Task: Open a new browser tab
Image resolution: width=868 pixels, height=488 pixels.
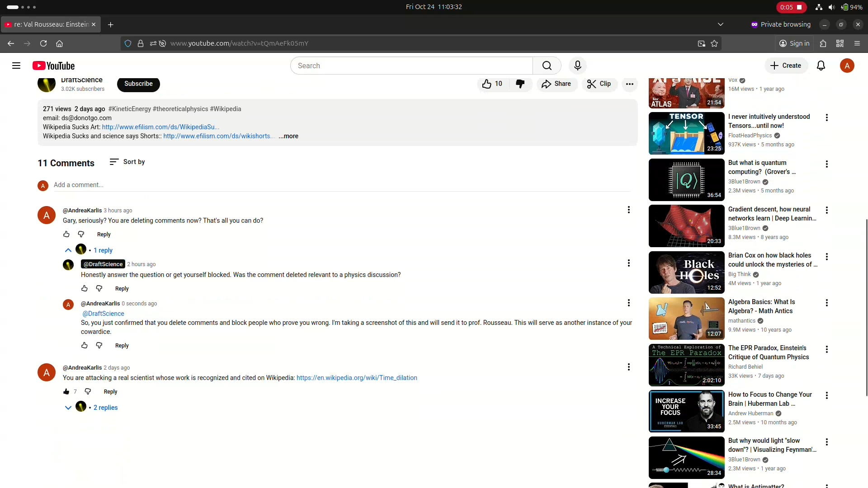Action: pyautogui.click(x=110, y=24)
